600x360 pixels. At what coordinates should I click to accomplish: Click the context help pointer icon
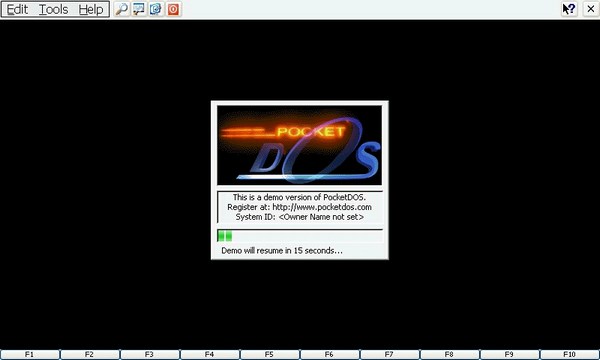click(569, 9)
